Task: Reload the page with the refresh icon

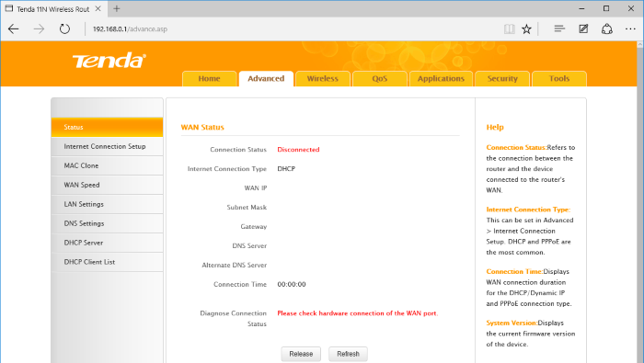Action: tap(64, 28)
